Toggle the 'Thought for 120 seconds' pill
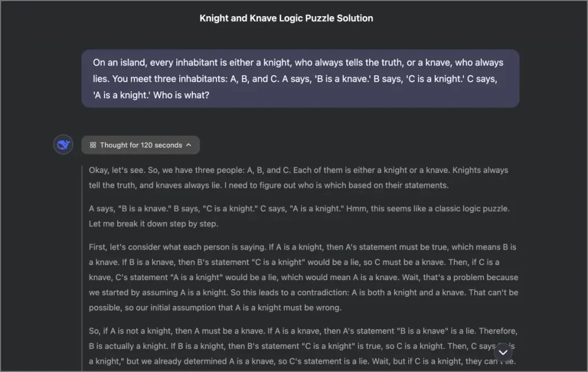Screen dimensions: 588x372 141,145
